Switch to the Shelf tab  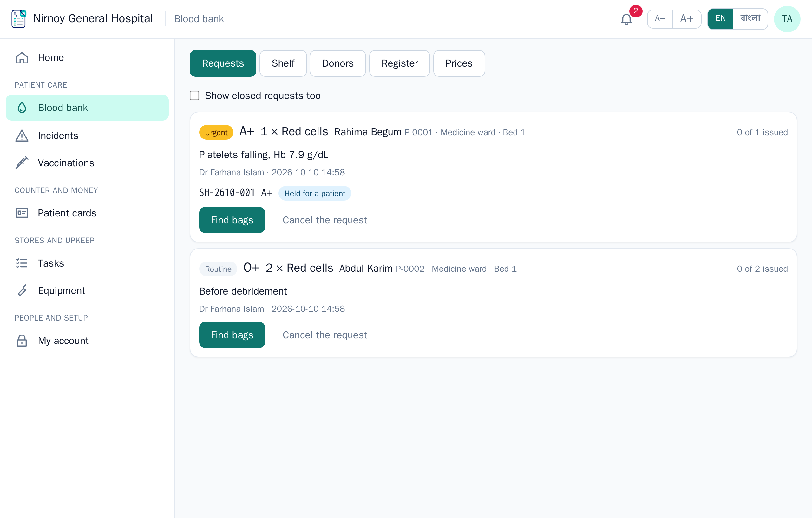[283, 63]
